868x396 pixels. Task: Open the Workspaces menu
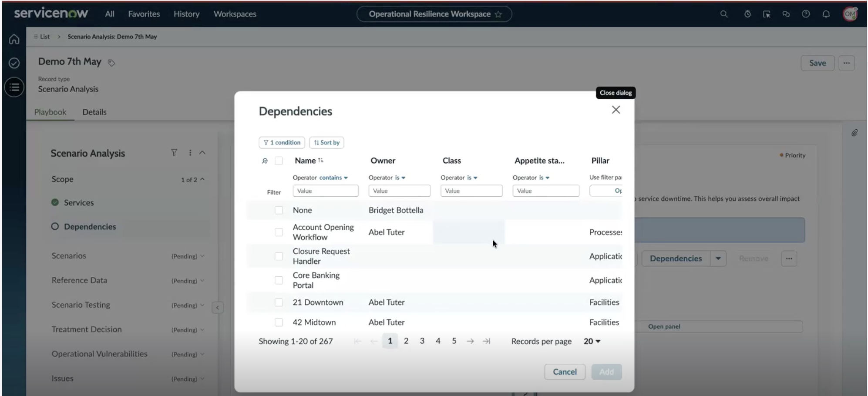(235, 14)
